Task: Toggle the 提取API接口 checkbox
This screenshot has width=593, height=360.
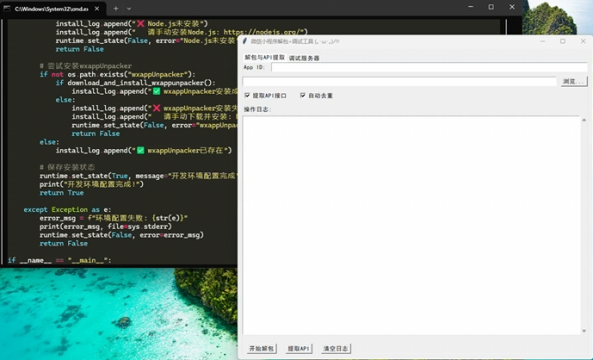Action: [x=247, y=95]
